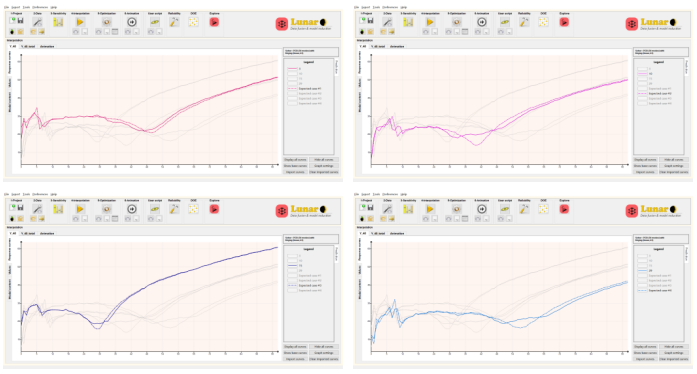
Task: Click vertical legend side tab in top-left window
Action: point(337,68)
